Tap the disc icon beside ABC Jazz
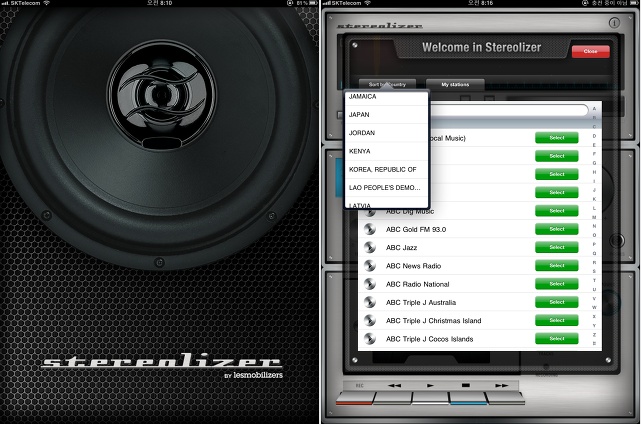 point(370,247)
